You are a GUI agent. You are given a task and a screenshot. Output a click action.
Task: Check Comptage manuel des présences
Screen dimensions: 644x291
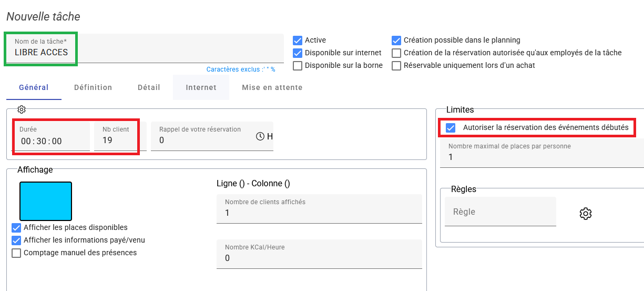pos(16,253)
